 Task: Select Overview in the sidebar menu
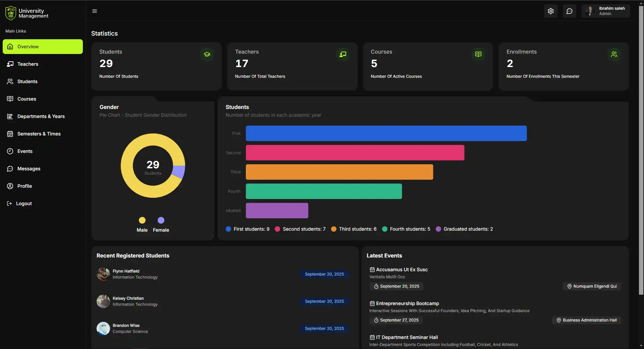28,46
